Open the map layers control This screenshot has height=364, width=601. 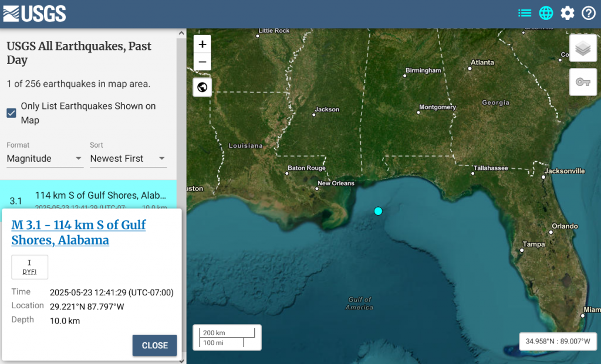point(583,48)
